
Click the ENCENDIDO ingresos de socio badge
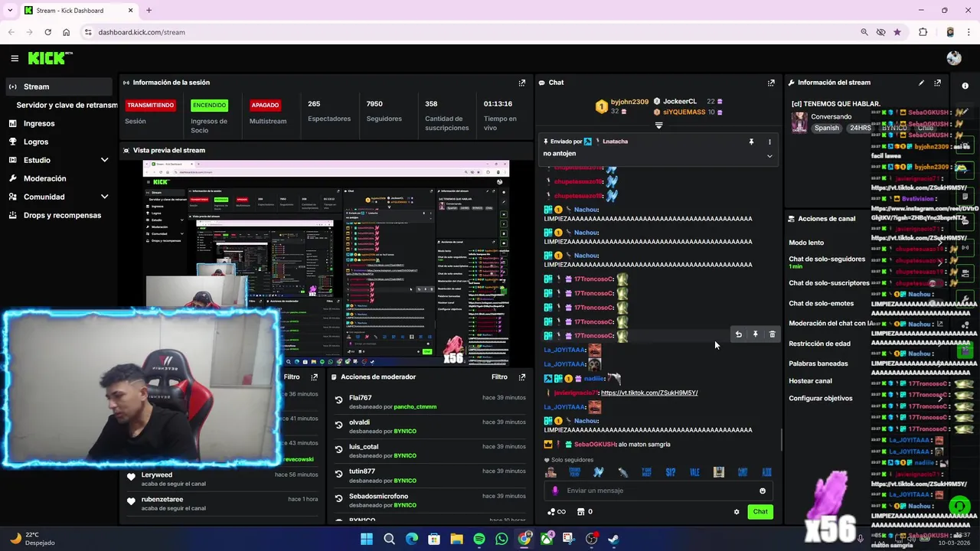coord(209,105)
